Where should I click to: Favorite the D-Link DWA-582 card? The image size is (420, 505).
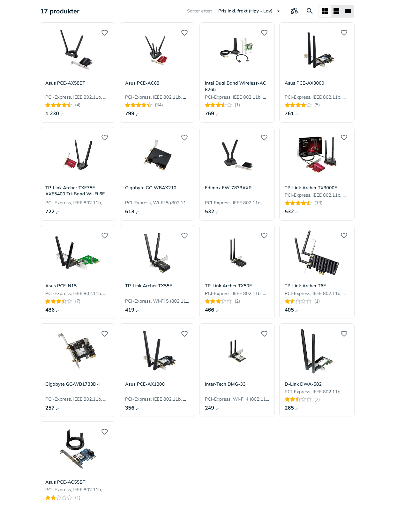coord(344,334)
